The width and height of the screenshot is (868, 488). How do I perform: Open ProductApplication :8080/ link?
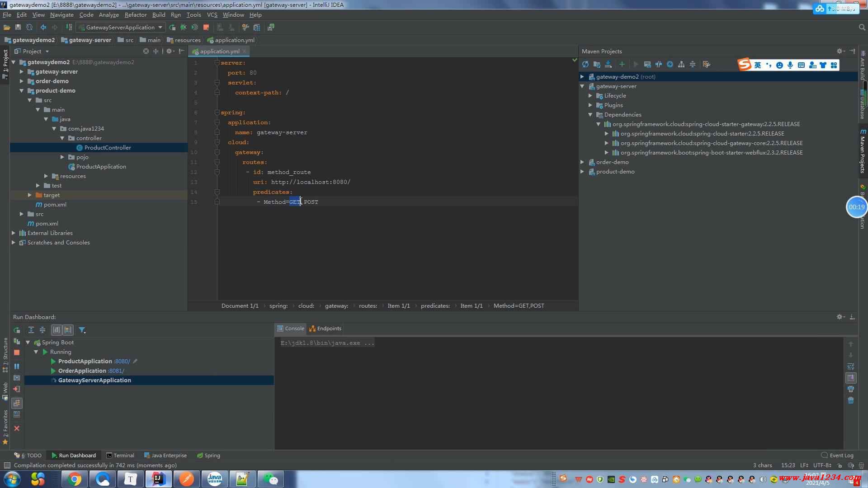tap(122, 361)
